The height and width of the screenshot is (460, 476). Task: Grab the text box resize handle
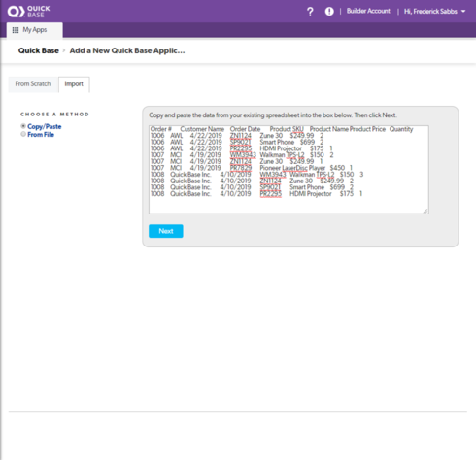tap(425, 211)
